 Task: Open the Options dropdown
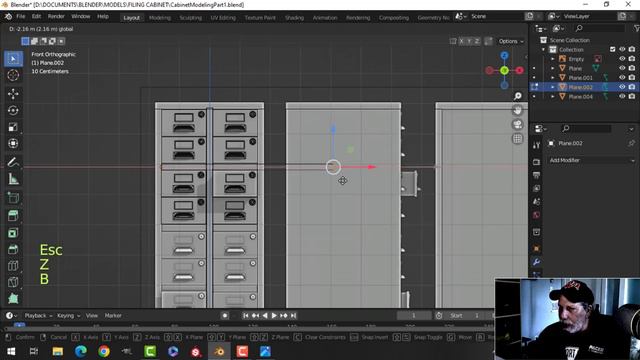(x=511, y=41)
